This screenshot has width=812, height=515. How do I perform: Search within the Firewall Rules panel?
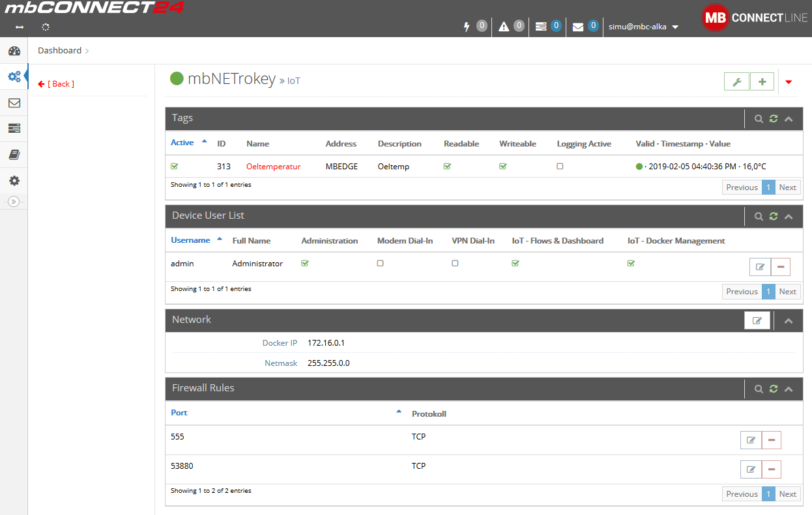tap(759, 389)
